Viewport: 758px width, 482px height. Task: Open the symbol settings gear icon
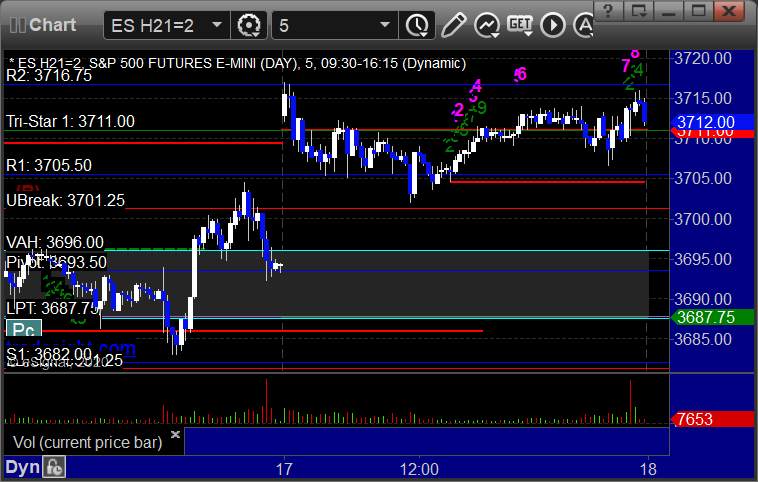[249, 25]
